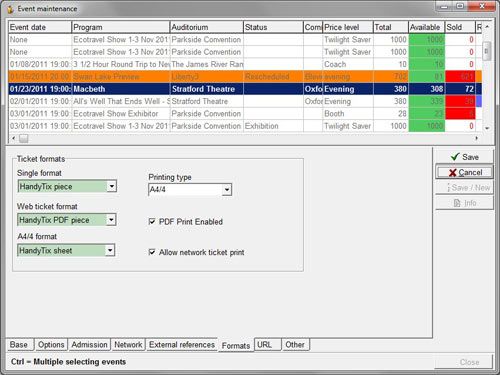Sort by Event date column header
This screenshot has width=500, height=375.
pos(40,27)
